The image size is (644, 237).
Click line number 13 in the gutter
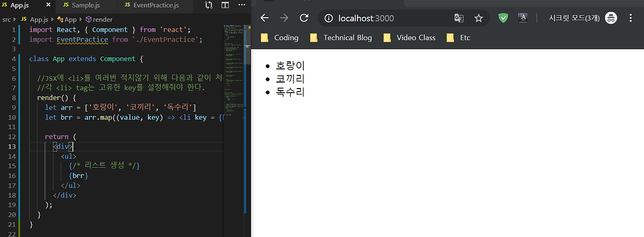tap(12, 146)
